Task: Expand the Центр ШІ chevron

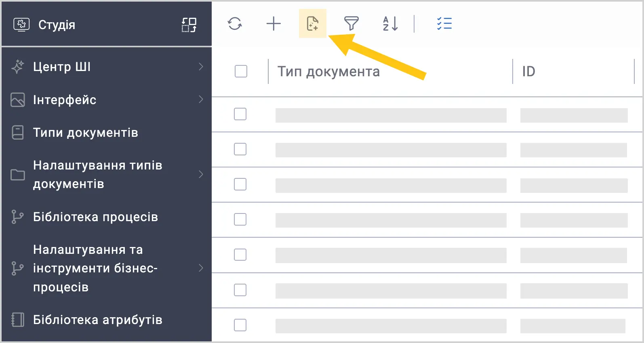Action: click(x=201, y=67)
